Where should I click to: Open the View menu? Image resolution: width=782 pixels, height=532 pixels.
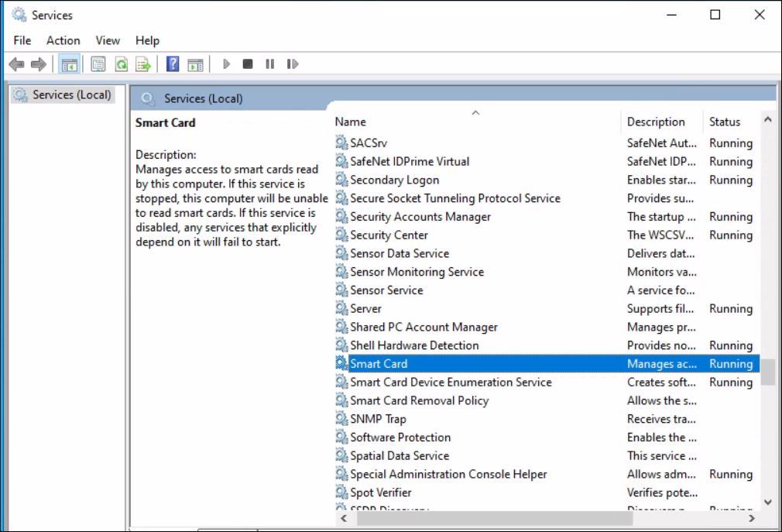click(x=108, y=40)
